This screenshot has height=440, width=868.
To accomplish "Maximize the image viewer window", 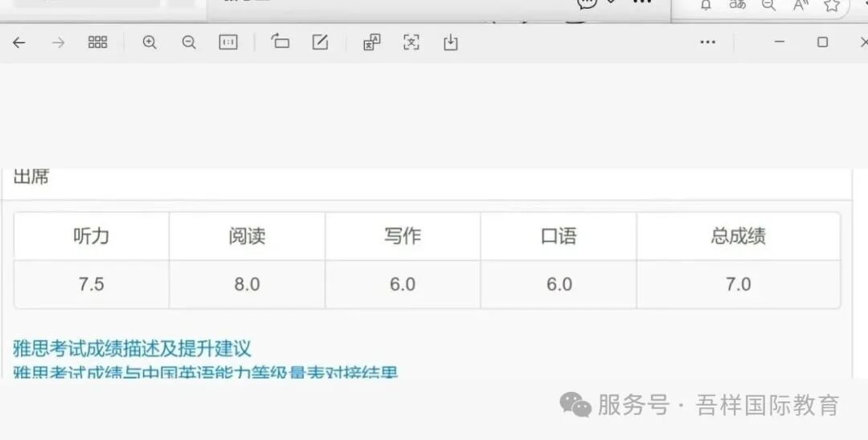I will [x=822, y=43].
